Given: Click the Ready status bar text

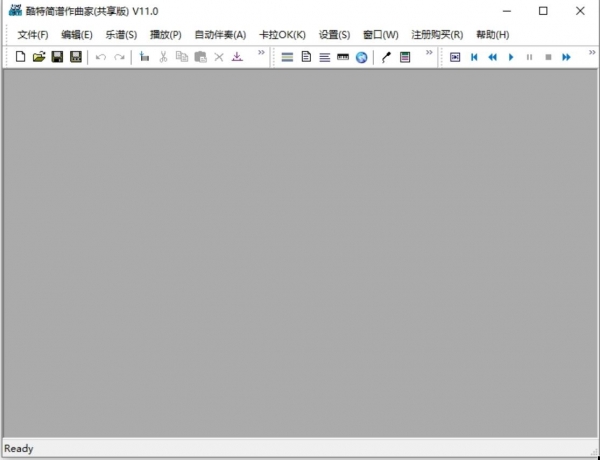Looking at the screenshot, I should click(x=19, y=449).
